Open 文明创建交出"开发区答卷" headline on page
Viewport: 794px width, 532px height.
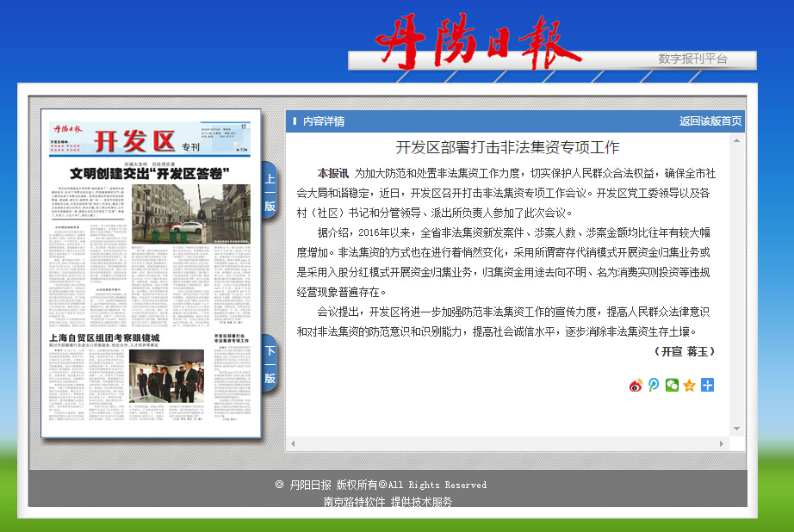click(x=150, y=173)
